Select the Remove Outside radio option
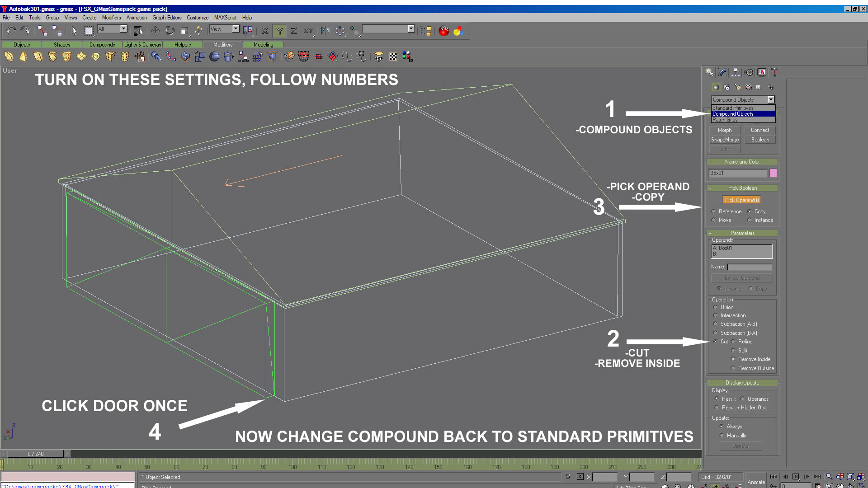The image size is (868, 488). 733,368
